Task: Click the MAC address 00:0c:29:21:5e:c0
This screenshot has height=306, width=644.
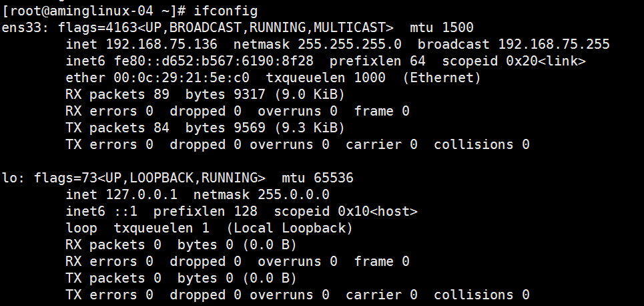Action: point(182,78)
